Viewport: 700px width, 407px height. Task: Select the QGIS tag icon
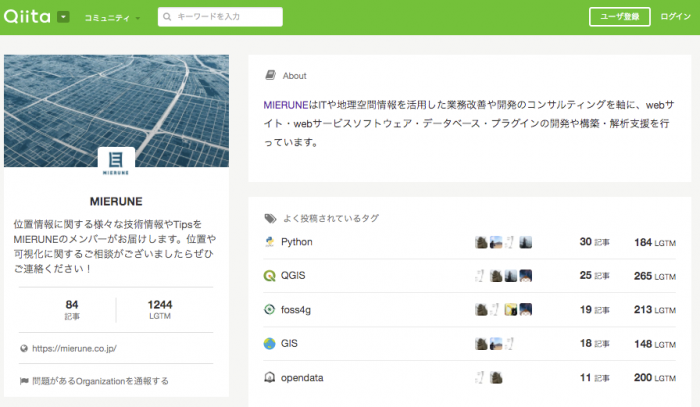pyautogui.click(x=269, y=276)
